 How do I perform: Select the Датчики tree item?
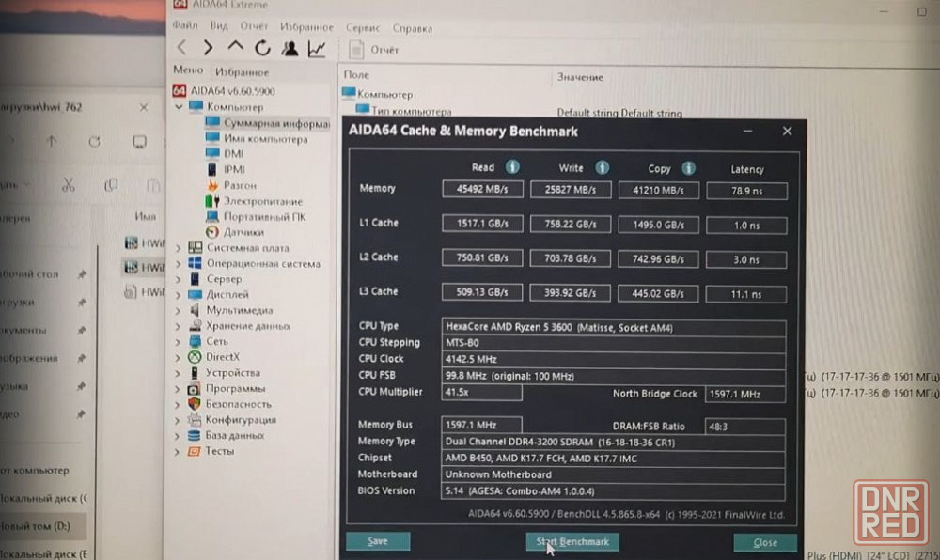click(235, 232)
